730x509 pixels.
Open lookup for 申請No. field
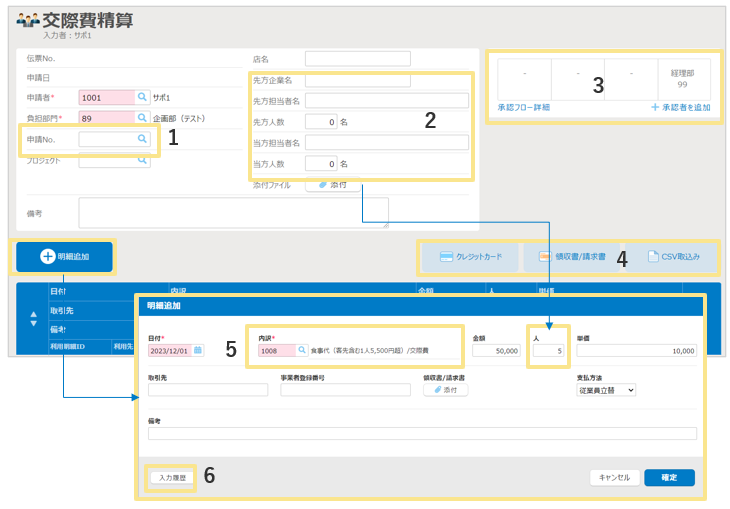click(x=142, y=140)
